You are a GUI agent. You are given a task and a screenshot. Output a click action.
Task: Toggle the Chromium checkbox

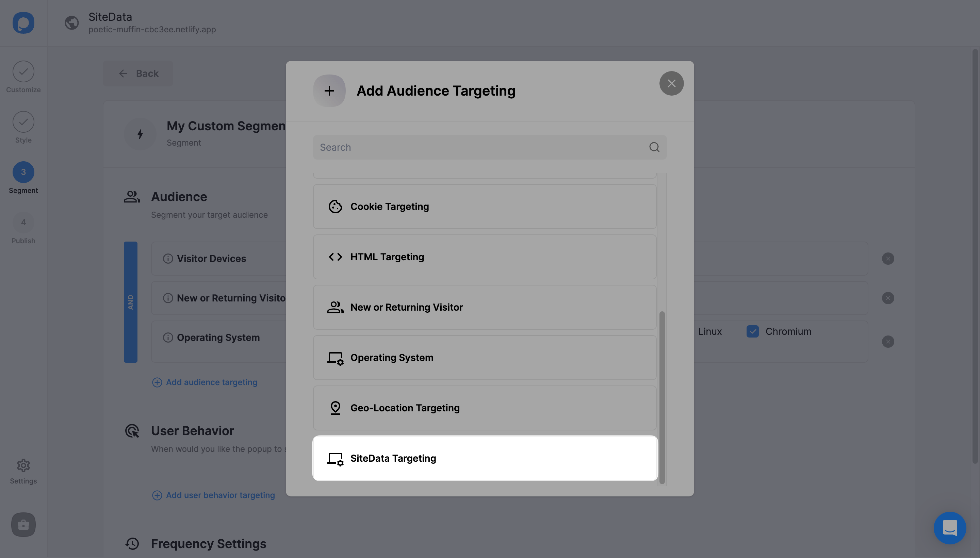752,331
